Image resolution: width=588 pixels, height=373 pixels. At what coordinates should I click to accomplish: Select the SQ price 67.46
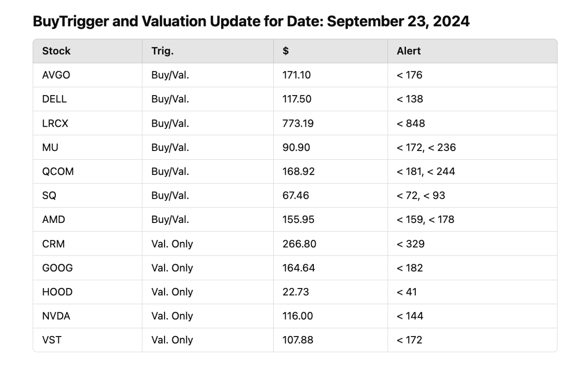click(x=295, y=195)
